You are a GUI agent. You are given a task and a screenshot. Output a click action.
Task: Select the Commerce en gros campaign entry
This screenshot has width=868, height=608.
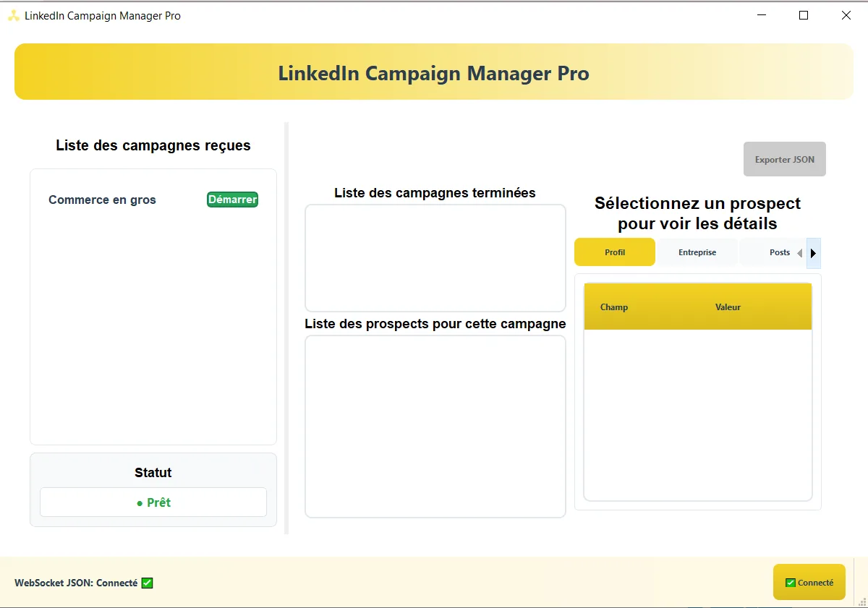(102, 200)
